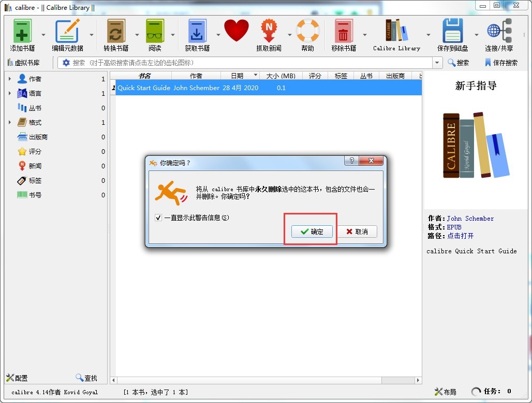Screen dimensions: 532x403
Task: Cancel deletion with 取消 button
Action: pyautogui.click(x=357, y=232)
